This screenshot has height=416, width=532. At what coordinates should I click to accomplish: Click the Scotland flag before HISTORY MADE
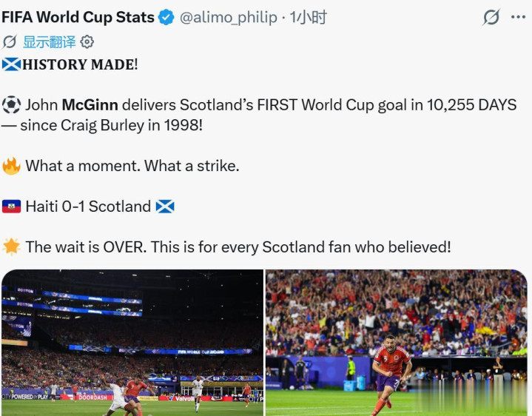coord(11,64)
